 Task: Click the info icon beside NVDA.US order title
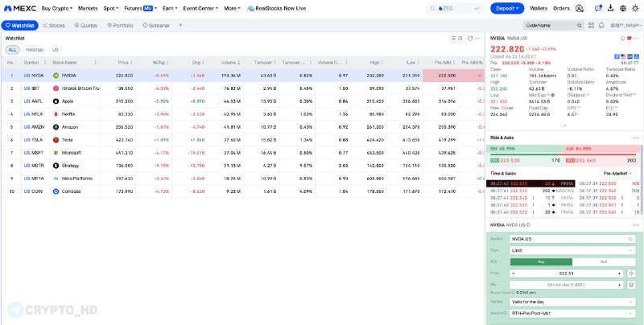pyautogui.click(x=528, y=225)
